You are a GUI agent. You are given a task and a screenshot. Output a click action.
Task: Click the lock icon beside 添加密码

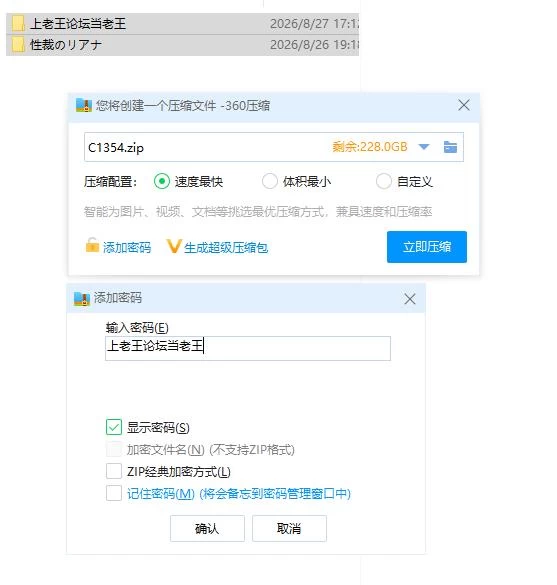[x=92, y=245]
